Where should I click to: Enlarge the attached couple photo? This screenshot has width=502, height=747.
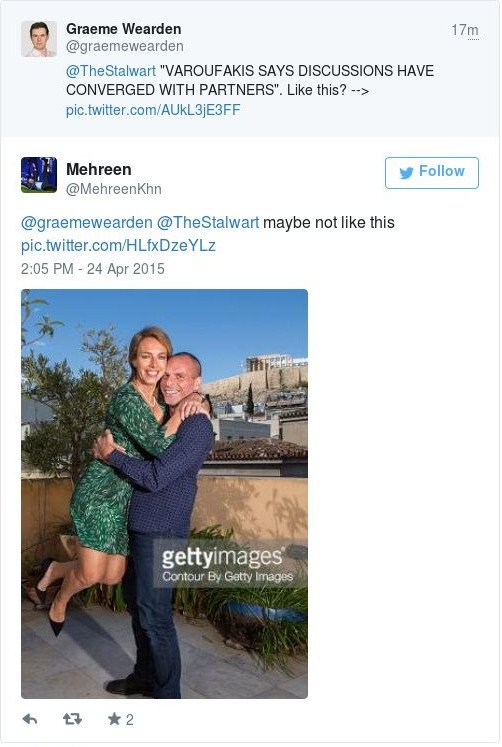click(164, 494)
